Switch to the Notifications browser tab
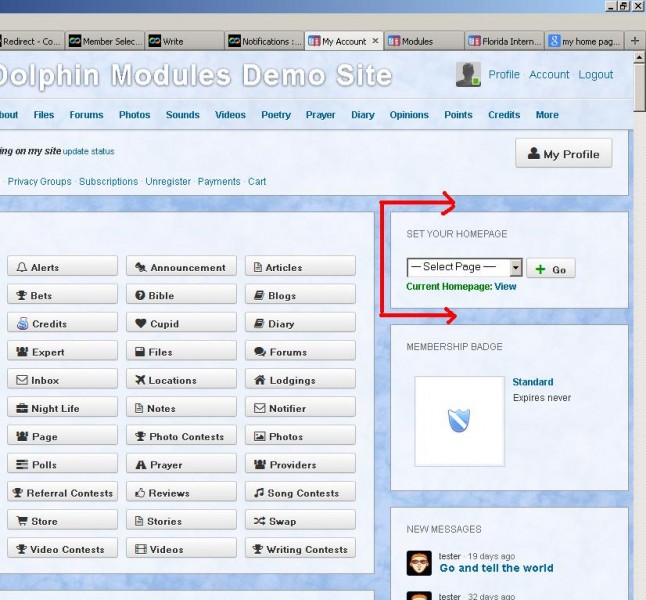This screenshot has height=600, width=646. (264, 41)
